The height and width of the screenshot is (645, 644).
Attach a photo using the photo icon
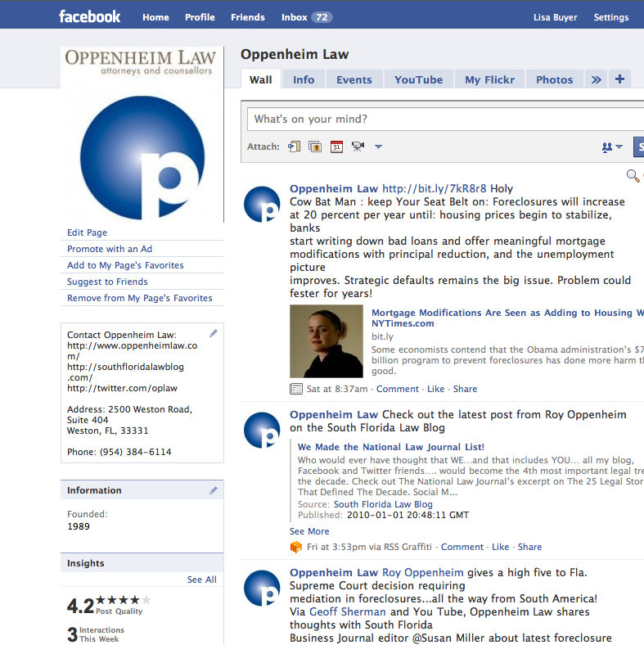(315, 147)
